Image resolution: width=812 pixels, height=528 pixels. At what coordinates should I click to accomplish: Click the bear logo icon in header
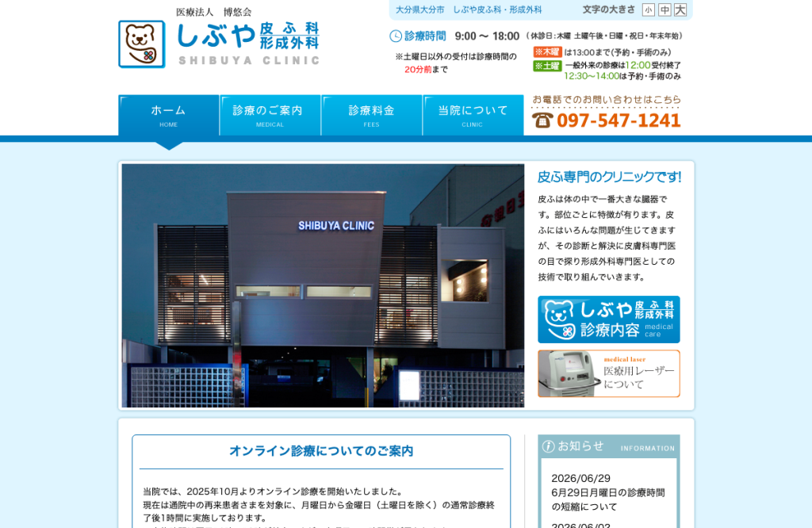pos(142,44)
